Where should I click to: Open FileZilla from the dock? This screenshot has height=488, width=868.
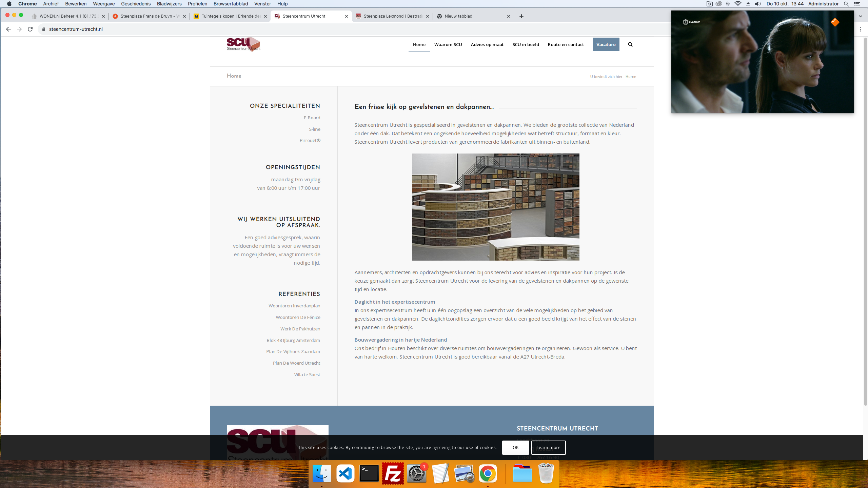[393, 473]
